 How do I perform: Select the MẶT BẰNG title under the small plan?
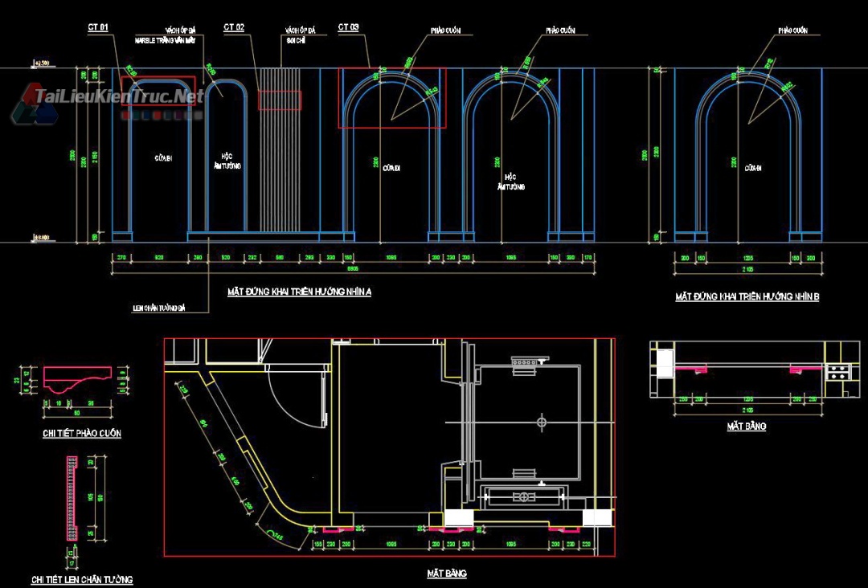click(x=746, y=427)
